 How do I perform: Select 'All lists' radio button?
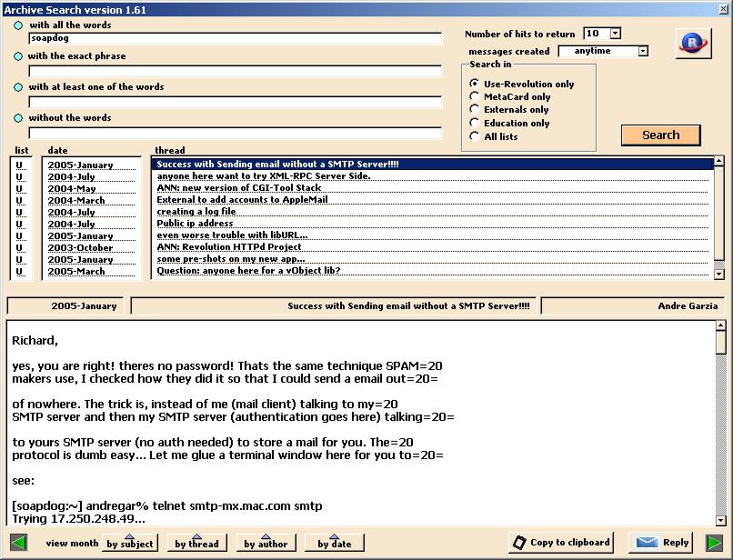click(475, 136)
